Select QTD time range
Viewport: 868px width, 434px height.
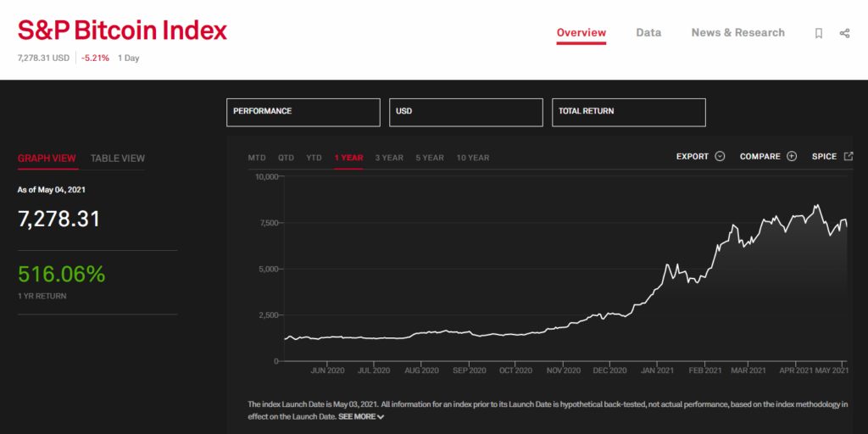[287, 158]
